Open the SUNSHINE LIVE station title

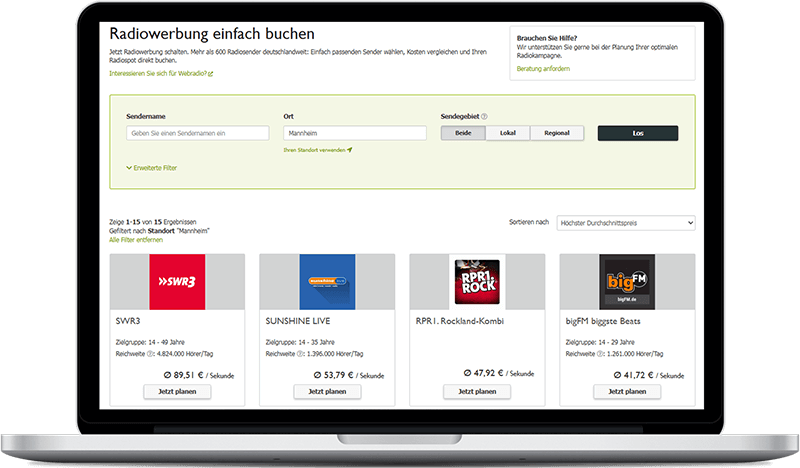298,321
